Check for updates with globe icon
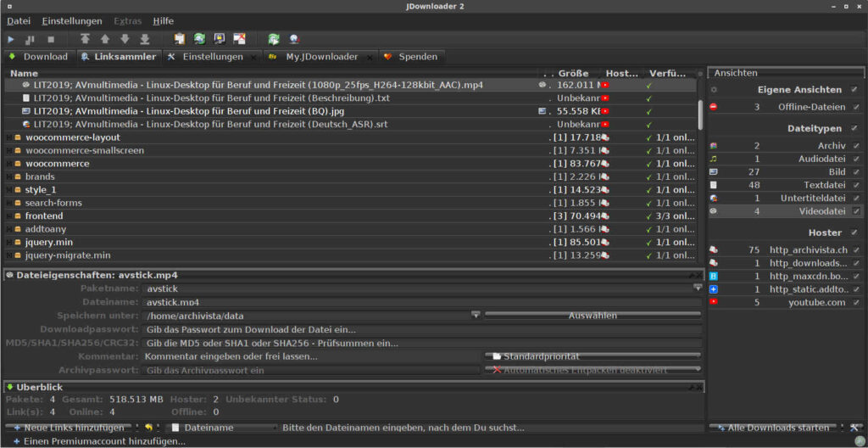This screenshot has width=868, height=448. pyautogui.click(x=294, y=39)
